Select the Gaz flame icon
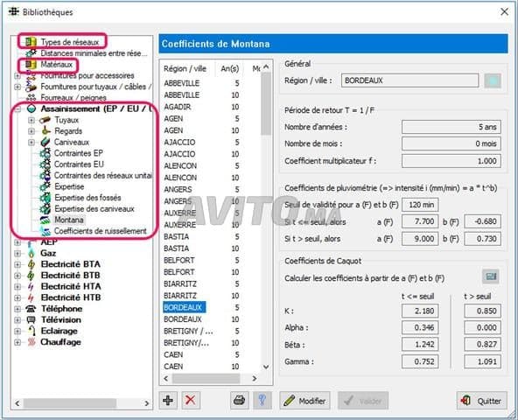This screenshot has height=420, width=518. [x=31, y=253]
